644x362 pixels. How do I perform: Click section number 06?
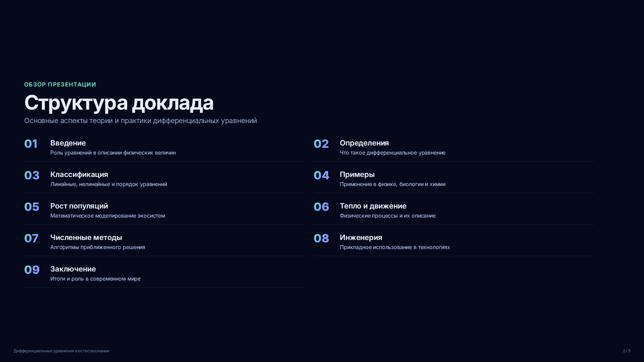pyautogui.click(x=321, y=207)
